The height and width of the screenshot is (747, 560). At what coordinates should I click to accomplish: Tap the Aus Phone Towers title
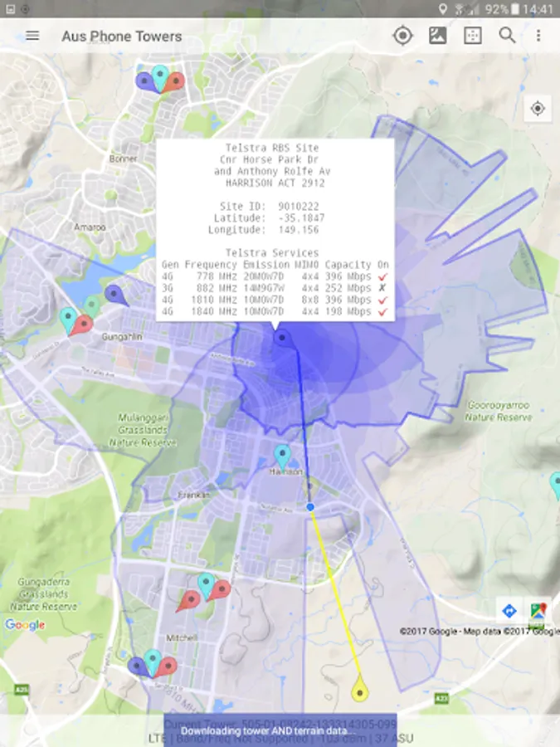[122, 37]
